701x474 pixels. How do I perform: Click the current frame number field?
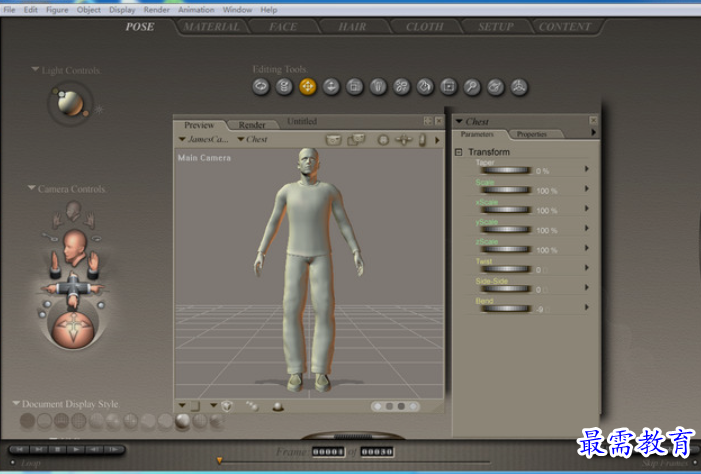pos(327,452)
